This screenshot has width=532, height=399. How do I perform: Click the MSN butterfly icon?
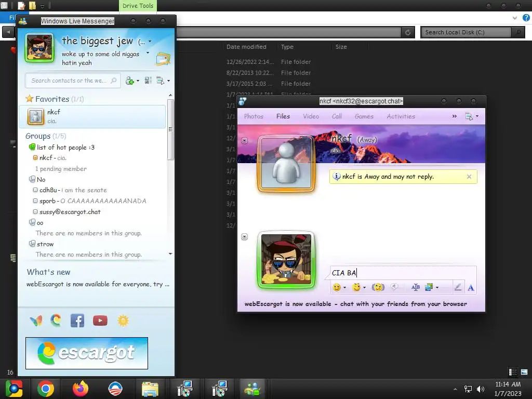coord(36,321)
